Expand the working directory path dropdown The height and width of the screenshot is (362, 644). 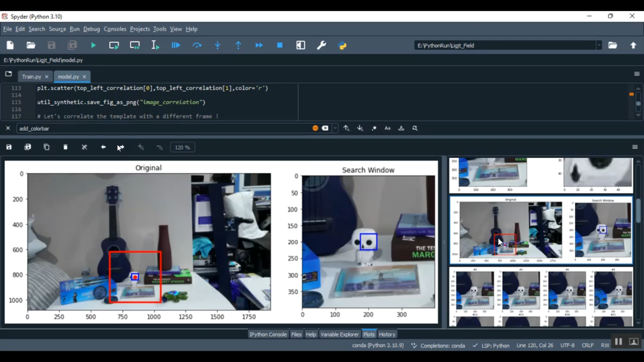point(599,45)
